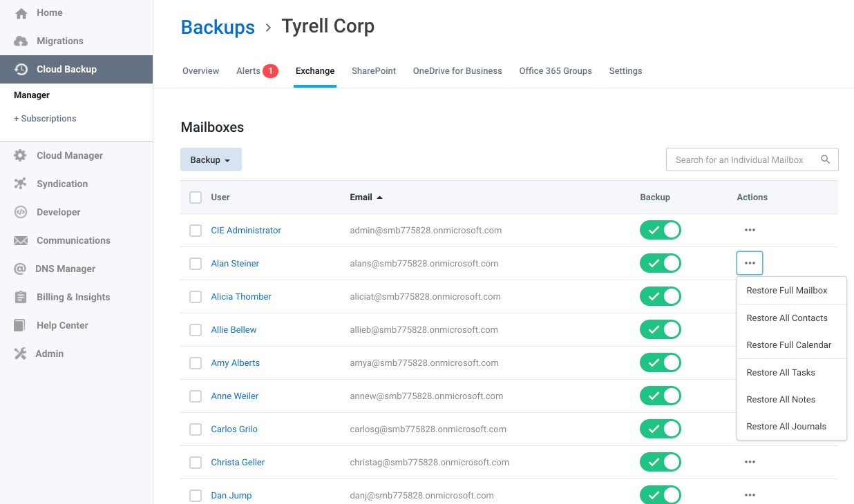Open Anne Weiler's mailbox details
This screenshot has height=504, width=854.
click(x=234, y=396)
